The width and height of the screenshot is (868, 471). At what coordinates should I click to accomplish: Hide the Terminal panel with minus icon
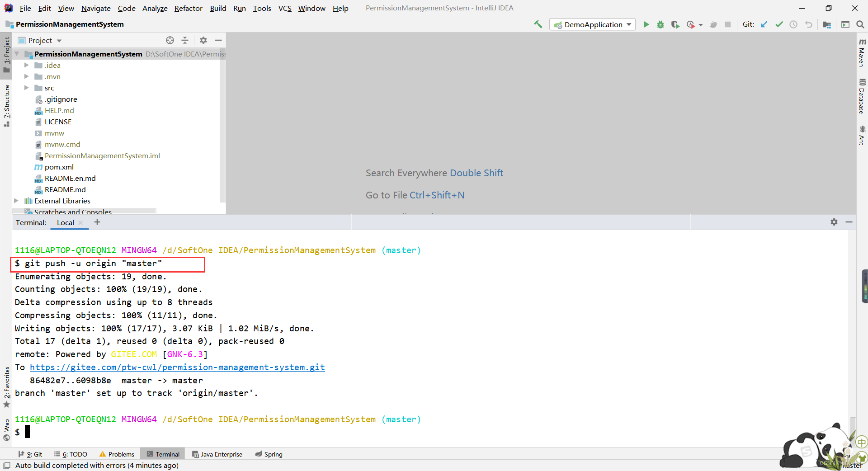click(x=849, y=222)
